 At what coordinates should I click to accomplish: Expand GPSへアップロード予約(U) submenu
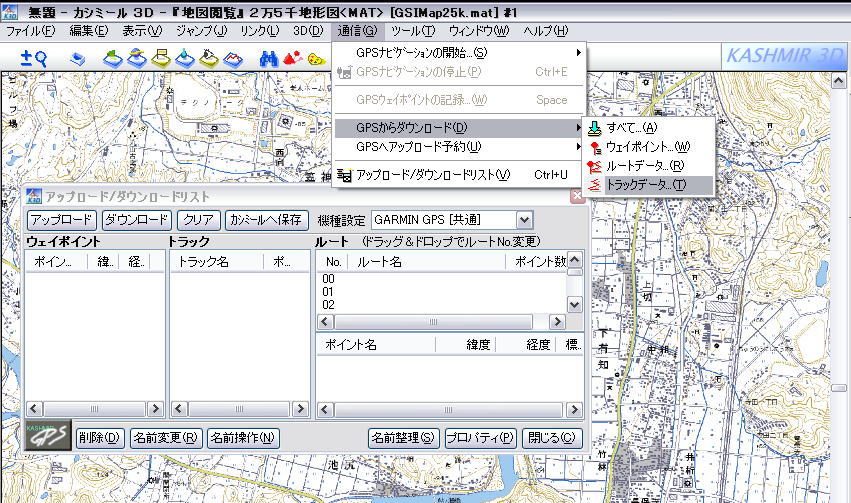coord(459,147)
